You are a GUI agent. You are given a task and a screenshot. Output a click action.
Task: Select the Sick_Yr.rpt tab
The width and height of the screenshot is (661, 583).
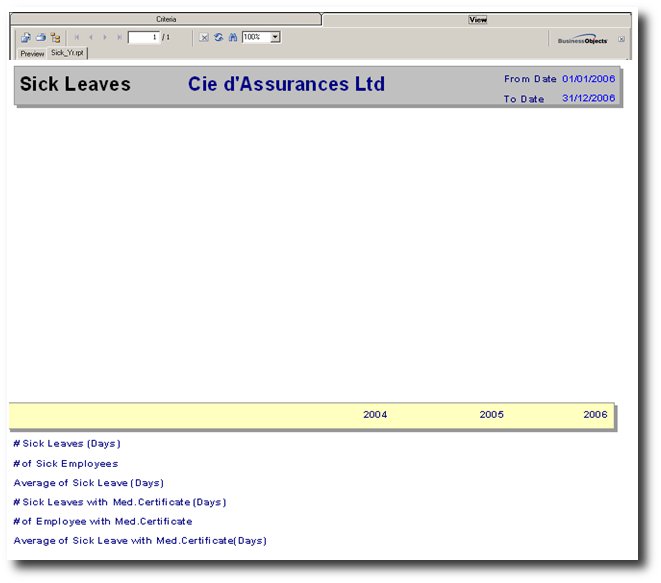tap(67, 52)
